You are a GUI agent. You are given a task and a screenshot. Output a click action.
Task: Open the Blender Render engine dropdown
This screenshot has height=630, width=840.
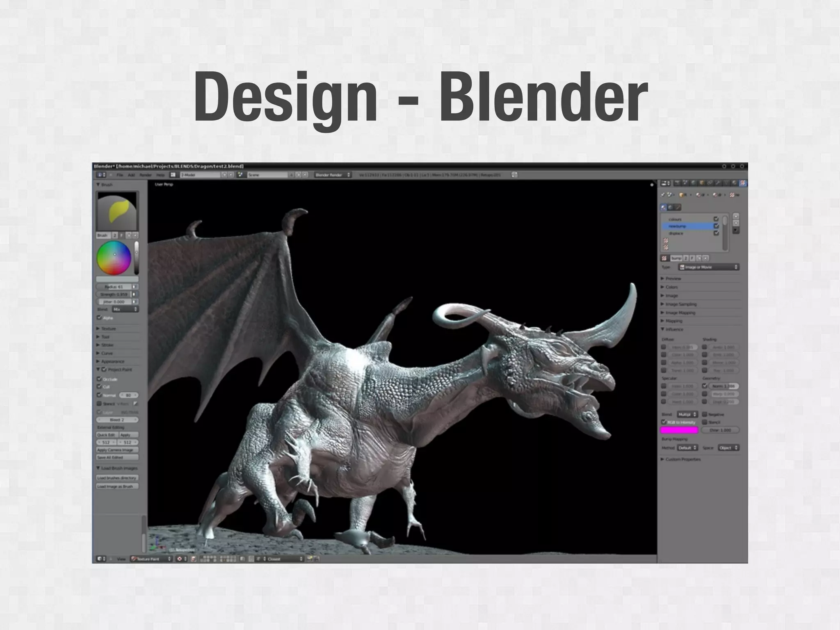coord(333,175)
